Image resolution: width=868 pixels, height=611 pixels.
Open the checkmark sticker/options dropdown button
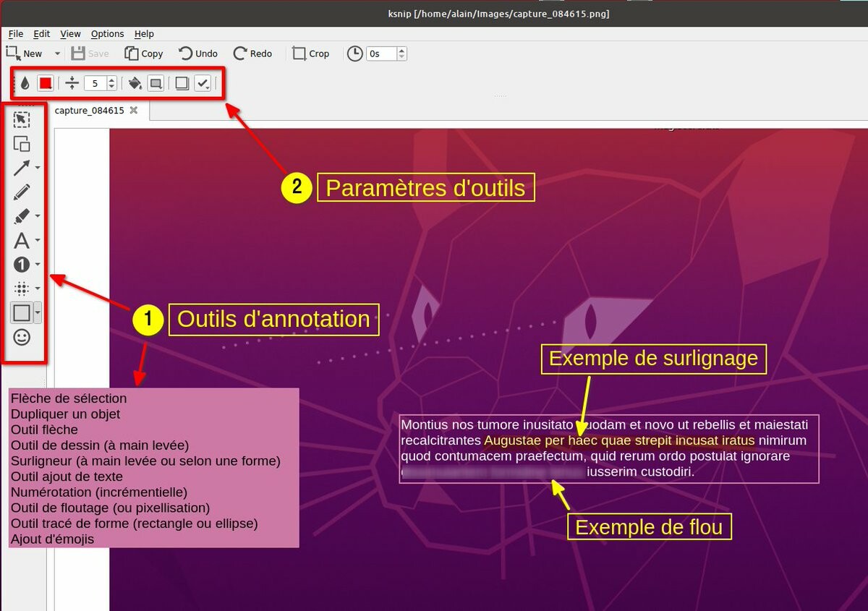coord(203,83)
